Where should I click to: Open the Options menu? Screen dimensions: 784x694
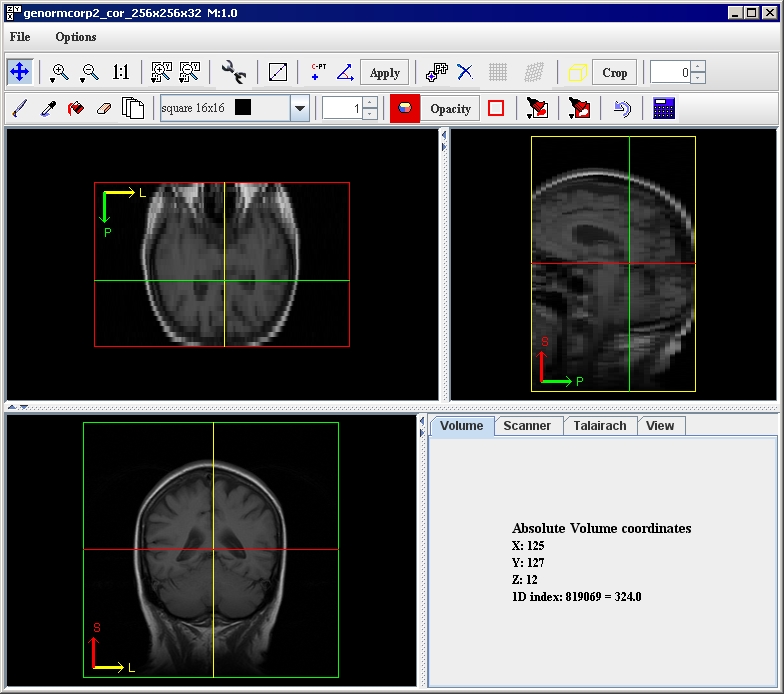(76, 37)
